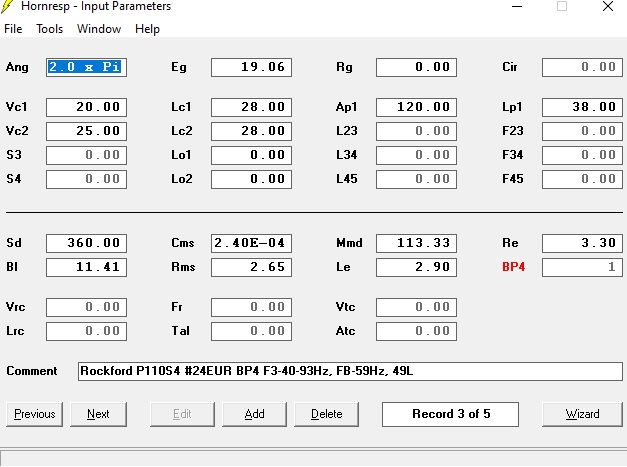Open the File menu

[13, 29]
